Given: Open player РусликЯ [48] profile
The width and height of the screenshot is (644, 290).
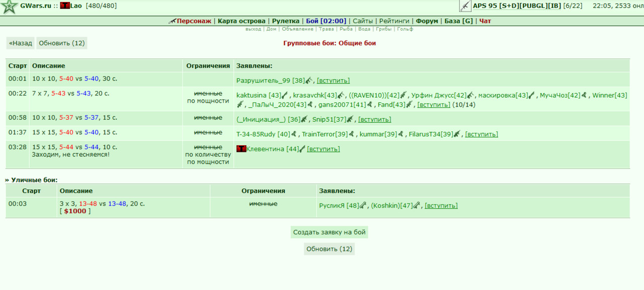Looking at the screenshot, I should (339, 206).
